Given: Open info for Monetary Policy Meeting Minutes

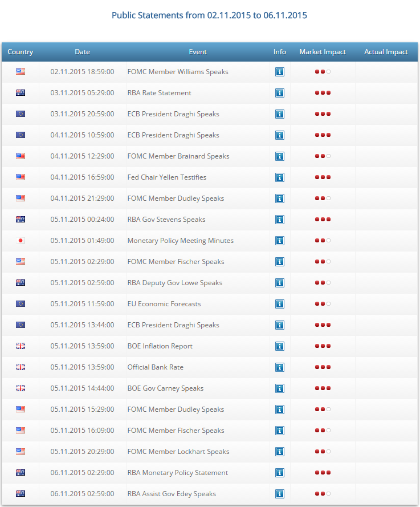Looking at the screenshot, I should 280,241.
